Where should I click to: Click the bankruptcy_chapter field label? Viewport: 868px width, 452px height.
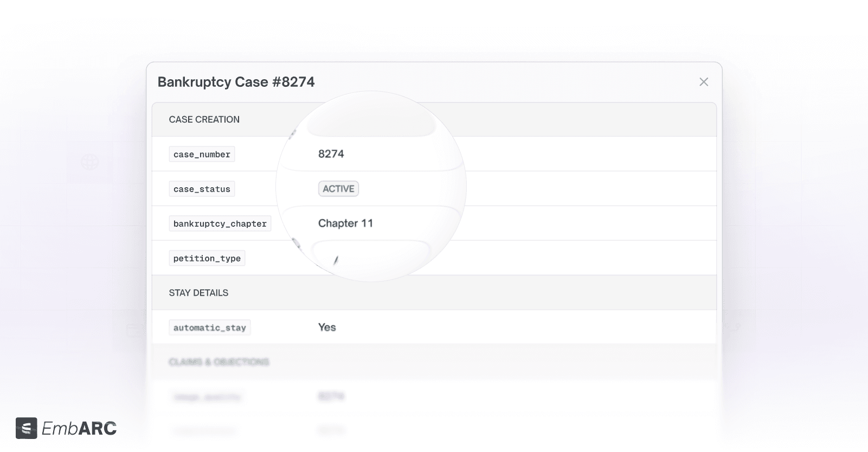[220, 224]
